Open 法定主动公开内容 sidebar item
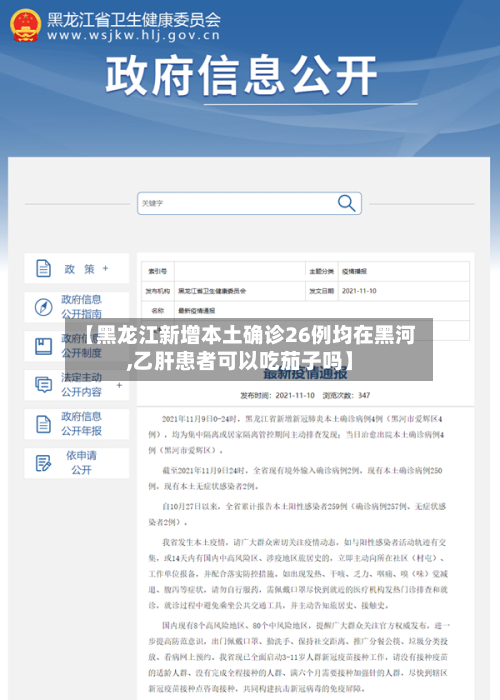Screen dimensions: 500x700 point(77,385)
